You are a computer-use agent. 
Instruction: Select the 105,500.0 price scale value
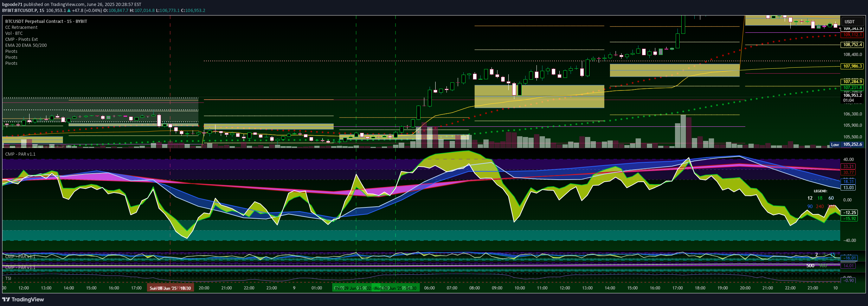[x=853, y=137]
